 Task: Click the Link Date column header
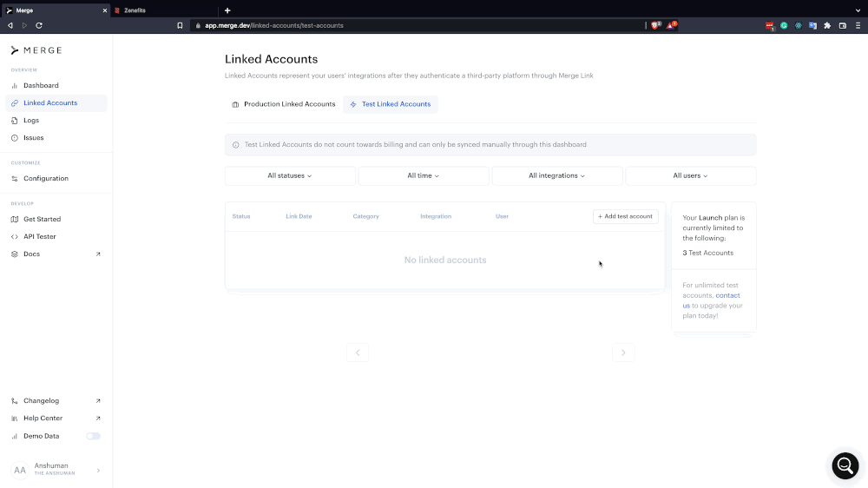click(299, 216)
